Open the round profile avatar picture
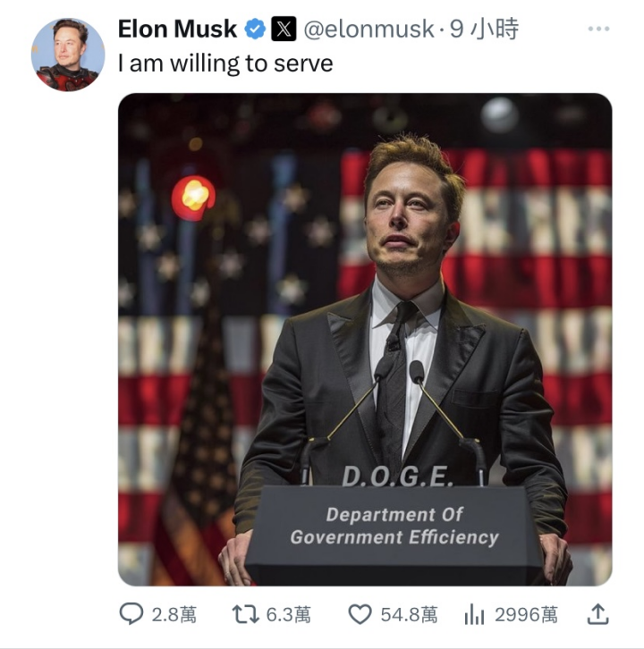This screenshot has width=644, height=649. (68, 55)
